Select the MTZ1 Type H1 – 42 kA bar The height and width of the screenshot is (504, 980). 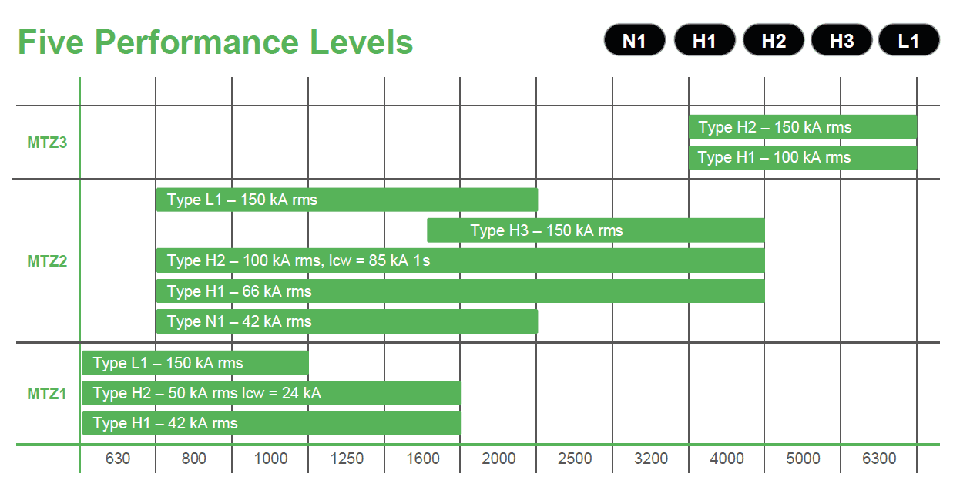271,423
